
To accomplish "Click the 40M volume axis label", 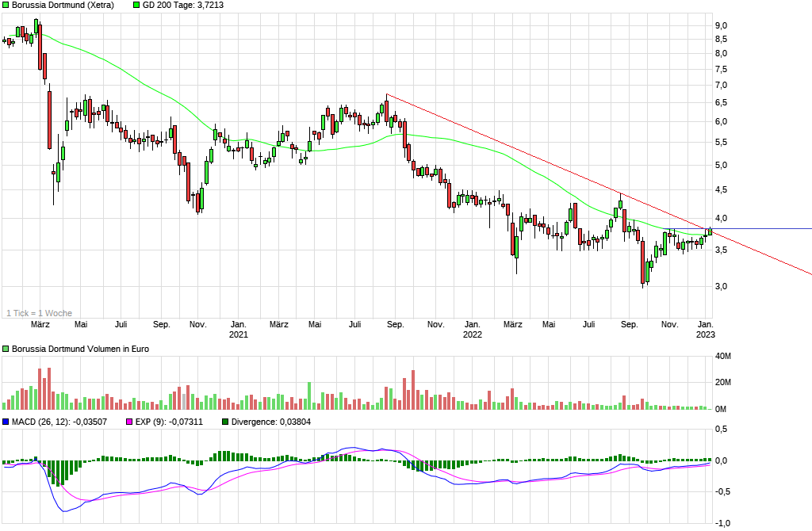I will 723,356.
